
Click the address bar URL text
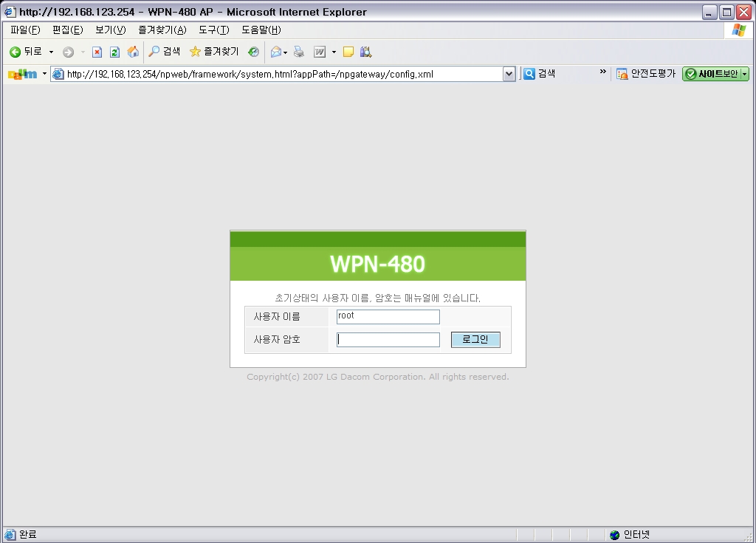250,74
